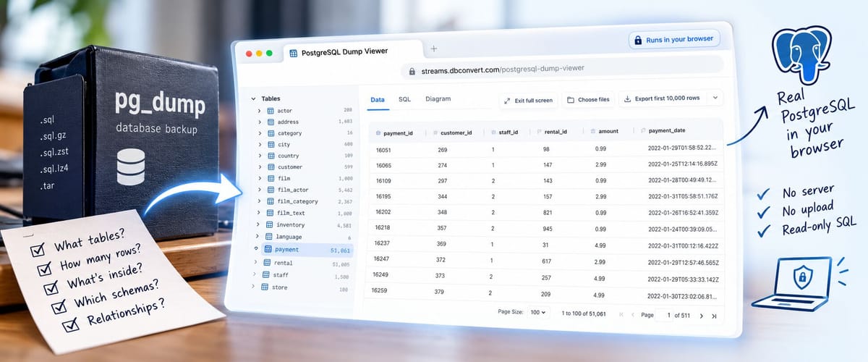Click payment_id cell 16051
The image size is (868, 362).
click(385, 148)
